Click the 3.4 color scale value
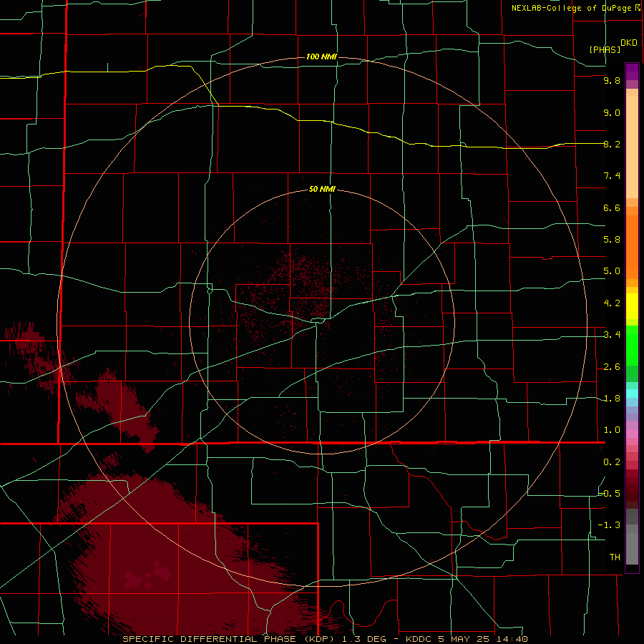644x644 pixels. (x=612, y=335)
